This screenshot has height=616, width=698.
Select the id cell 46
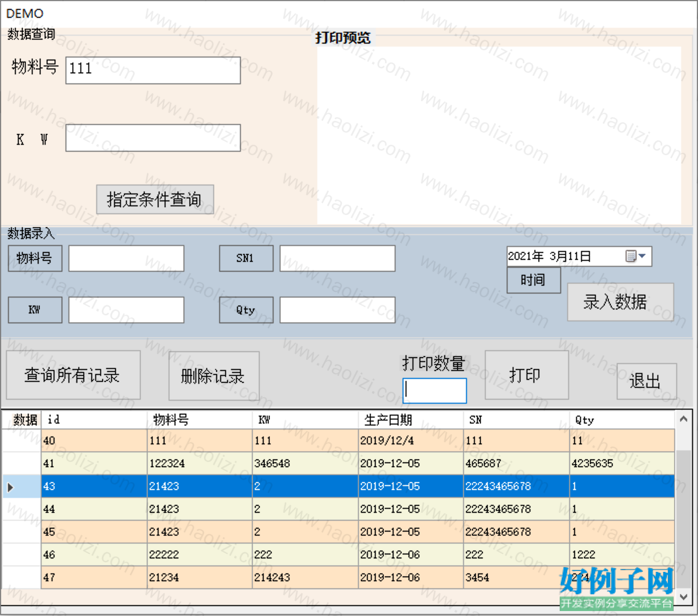[x=94, y=554]
